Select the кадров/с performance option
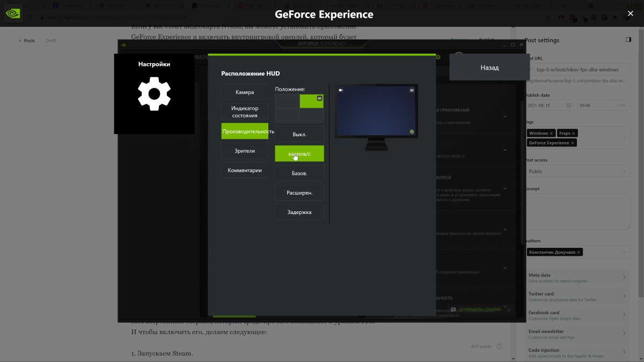This screenshot has width=644, height=362. 299,153
